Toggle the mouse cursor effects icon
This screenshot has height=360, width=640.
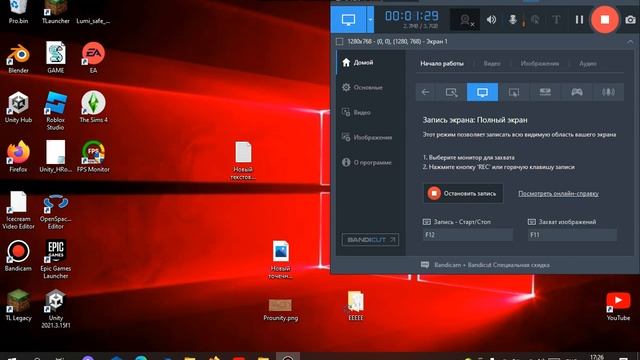point(535,20)
